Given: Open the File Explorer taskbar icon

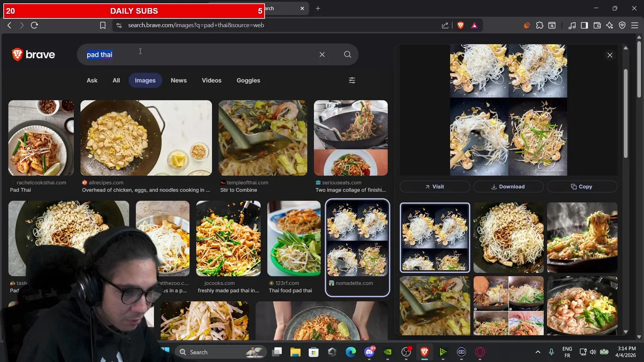Looking at the screenshot, I should point(295,352).
